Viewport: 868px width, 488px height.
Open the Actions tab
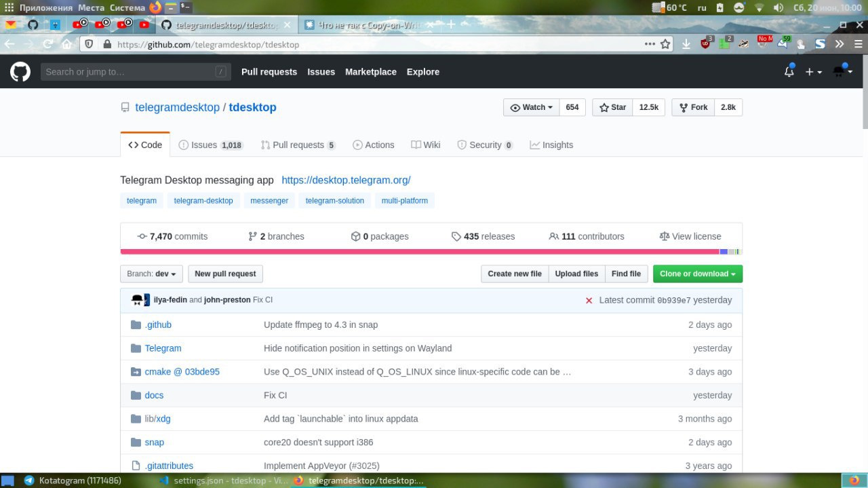(x=374, y=145)
